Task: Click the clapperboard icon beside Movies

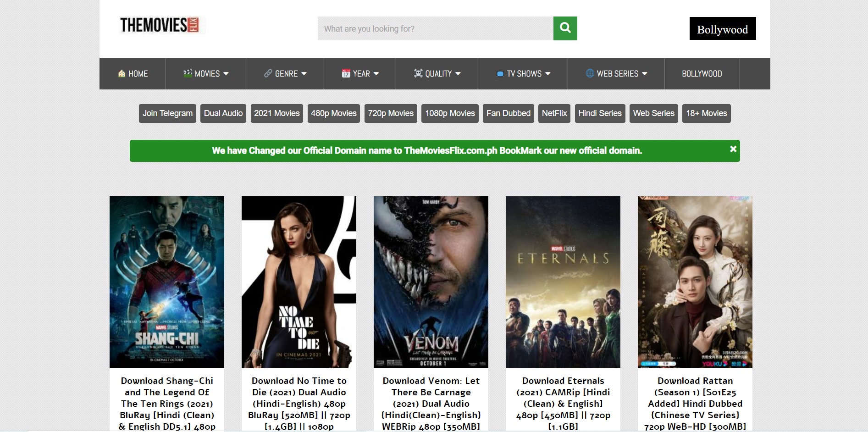Action: (188, 73)
